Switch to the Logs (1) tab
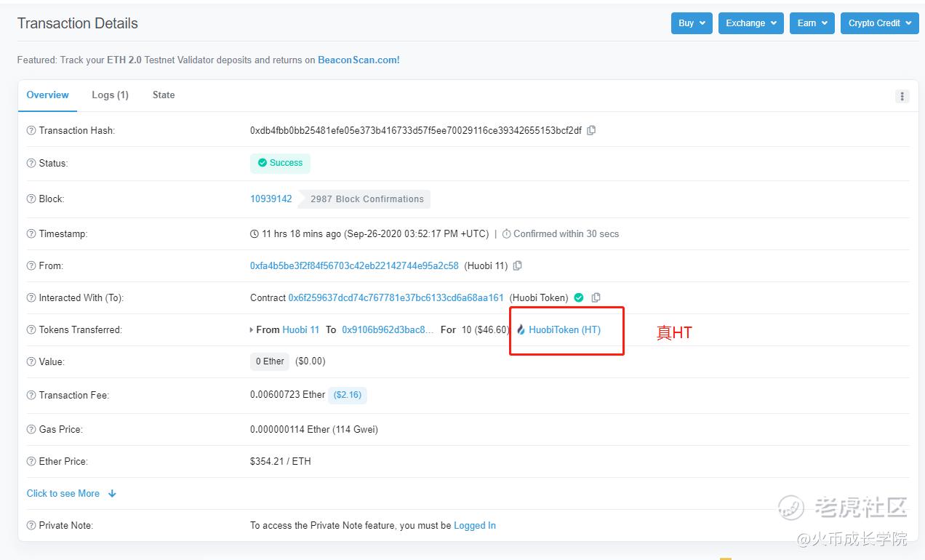This screenshot has height=560, width=925. (110, 95)
